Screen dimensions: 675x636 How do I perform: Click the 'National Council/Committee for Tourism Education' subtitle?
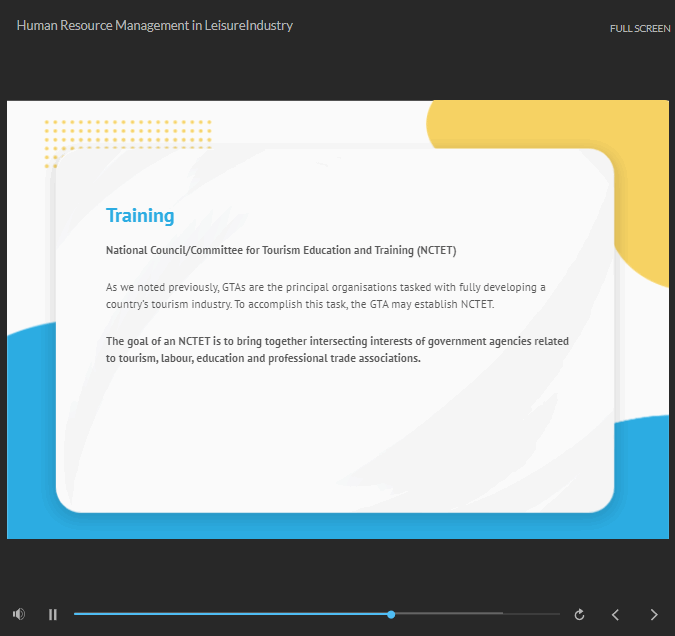pos(281,250)
